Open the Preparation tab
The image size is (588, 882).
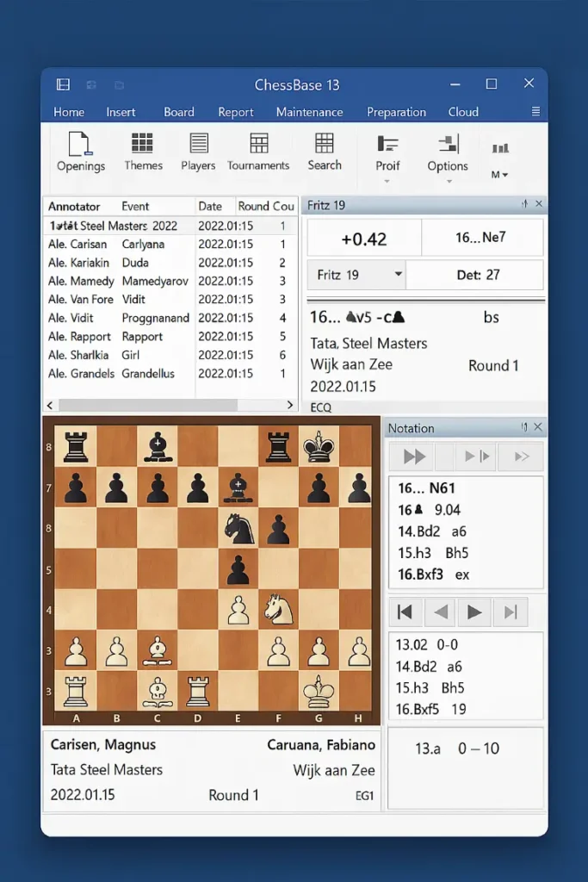pos(396,112)
